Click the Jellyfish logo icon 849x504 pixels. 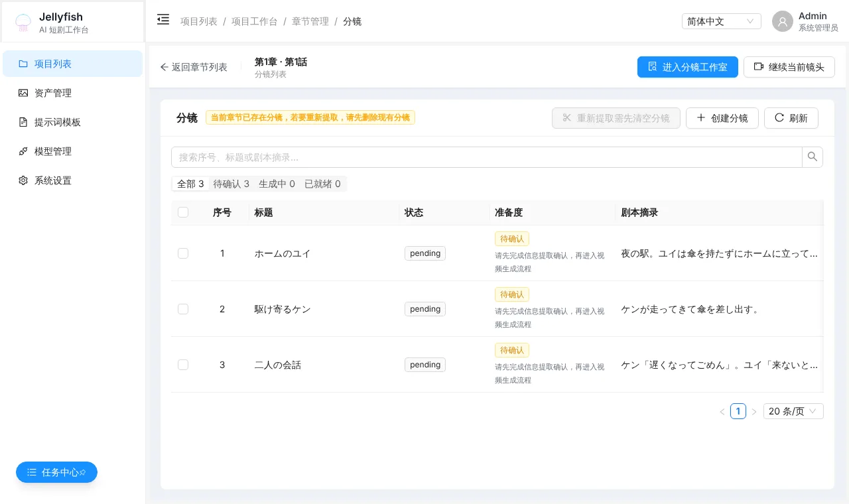23,23
